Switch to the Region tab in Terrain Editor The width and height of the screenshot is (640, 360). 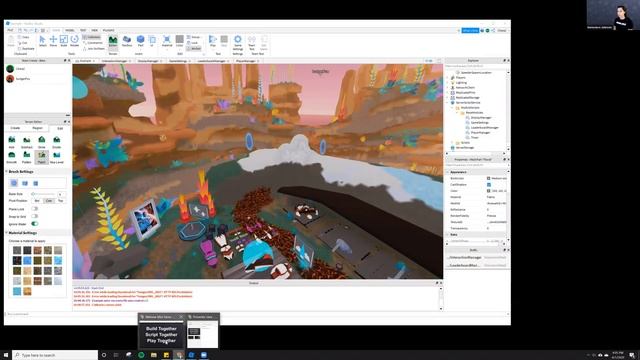click(x=38, y=128)
